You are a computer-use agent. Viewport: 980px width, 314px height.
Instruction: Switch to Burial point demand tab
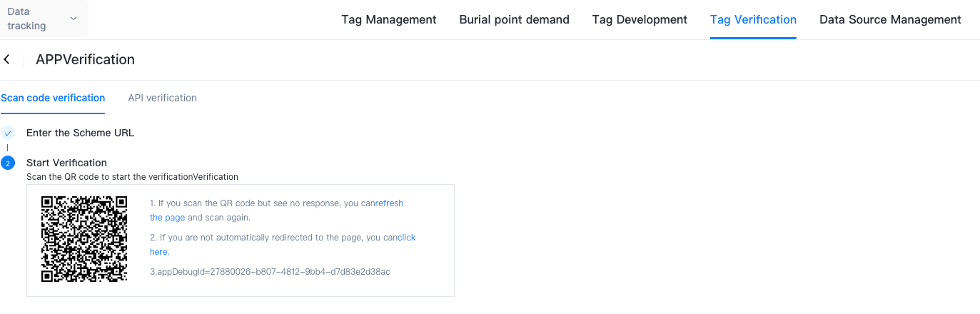pyautogui.click(x=514, y=19)
